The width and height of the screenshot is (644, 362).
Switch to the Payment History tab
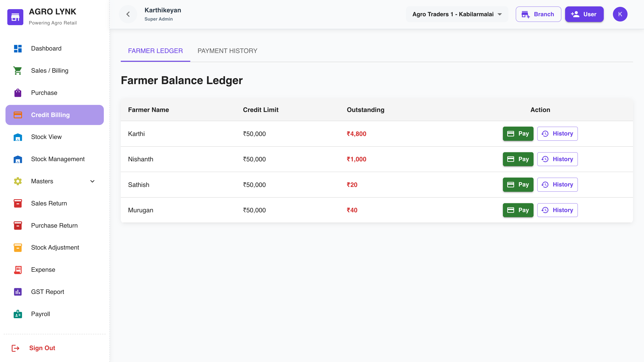pyautogui.click(x=227, y=51)
